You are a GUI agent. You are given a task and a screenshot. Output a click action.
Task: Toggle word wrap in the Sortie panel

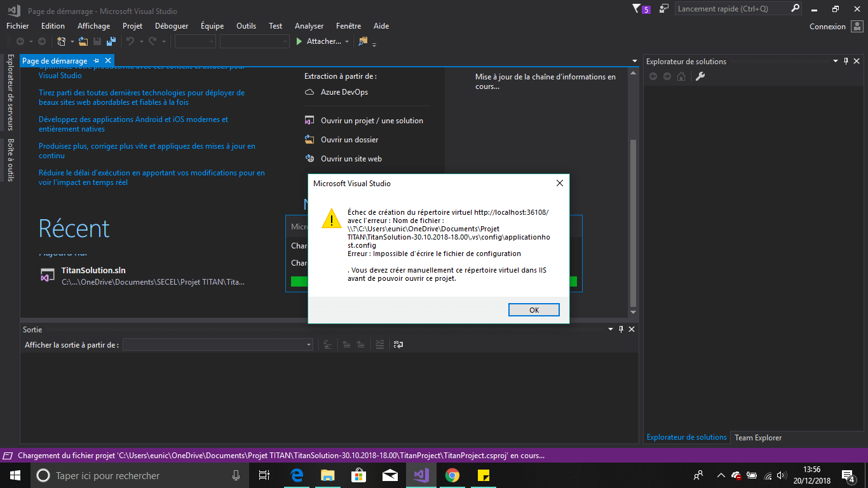pos(398,344)
